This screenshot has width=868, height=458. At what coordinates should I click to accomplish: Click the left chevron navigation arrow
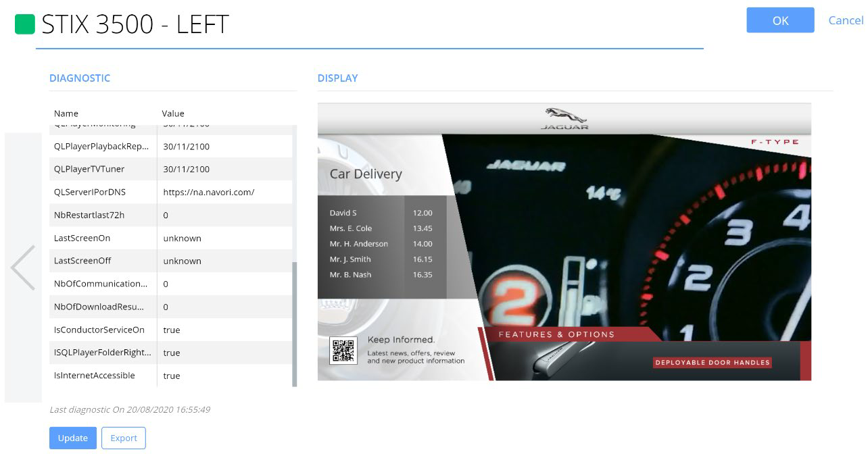pos(23,268)
